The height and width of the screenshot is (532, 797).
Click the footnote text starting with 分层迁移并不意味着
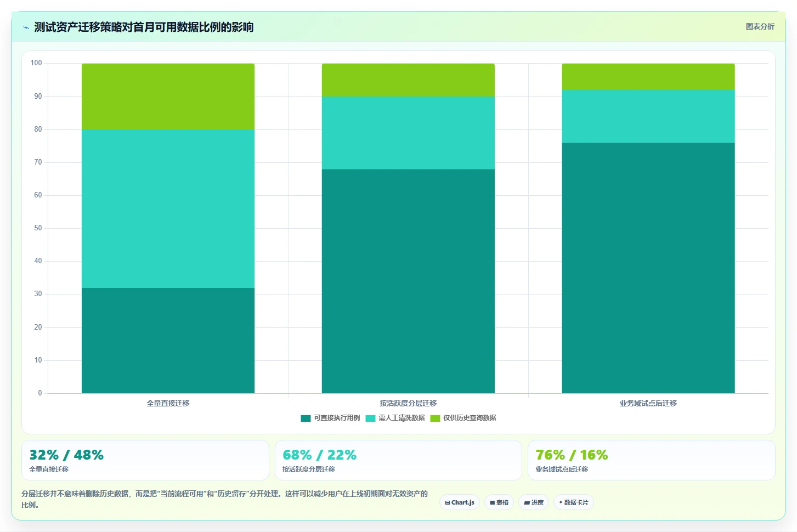(225, 499)
